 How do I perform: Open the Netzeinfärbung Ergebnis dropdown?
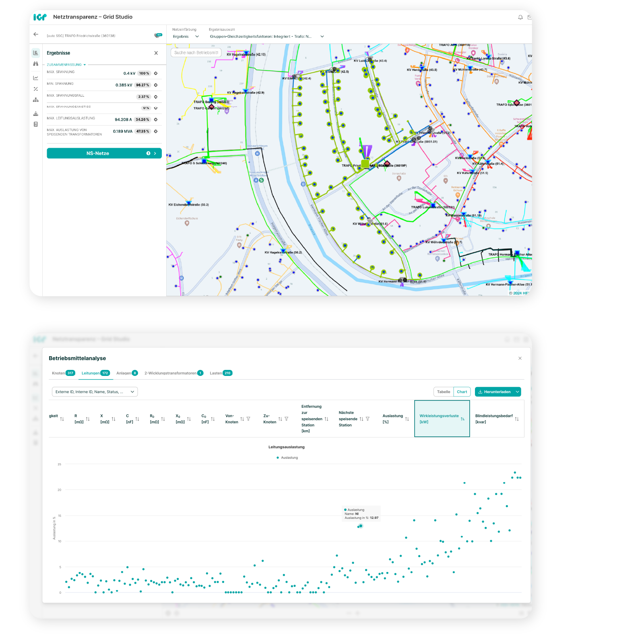(x=186, y=37)
